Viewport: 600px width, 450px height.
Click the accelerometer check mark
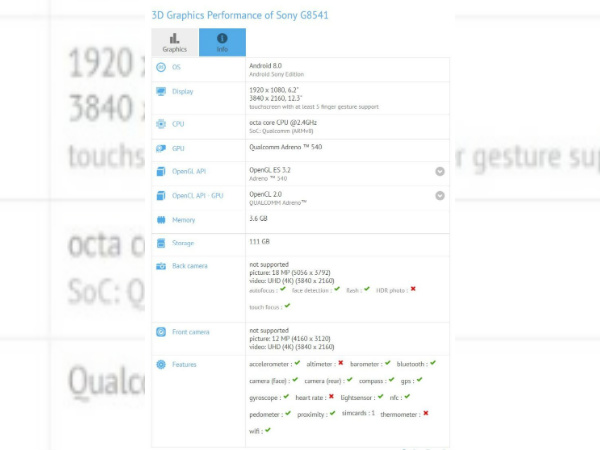click(297, 363)
